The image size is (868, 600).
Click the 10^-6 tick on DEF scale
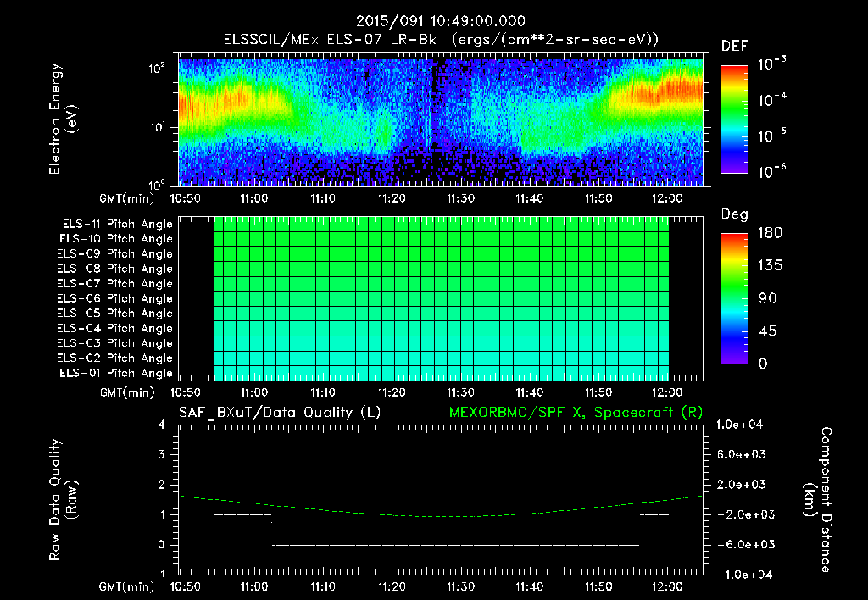pos(772,171)
